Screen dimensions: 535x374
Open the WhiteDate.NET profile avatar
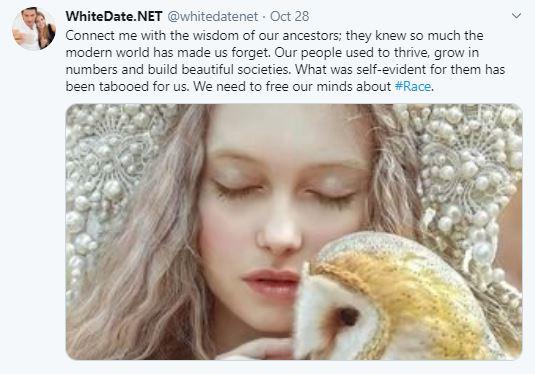point(33,29)
